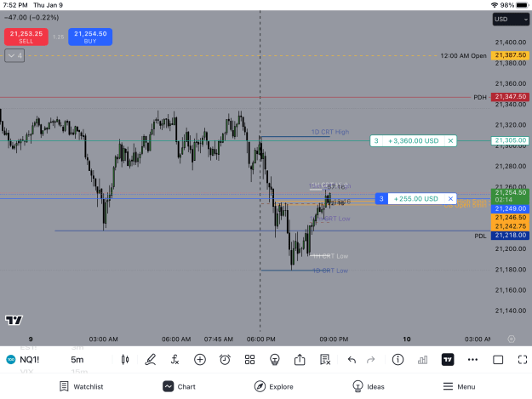Open more options with the three-dot icon
Image resolution: width=532 pixels, height=399 pixels.
coord(472,360)
